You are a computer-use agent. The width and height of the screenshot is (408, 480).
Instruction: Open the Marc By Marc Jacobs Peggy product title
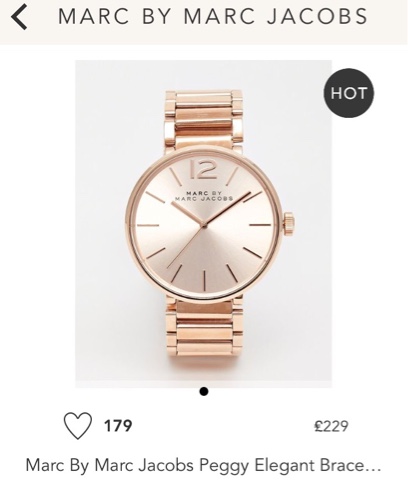tap(203, 465)
